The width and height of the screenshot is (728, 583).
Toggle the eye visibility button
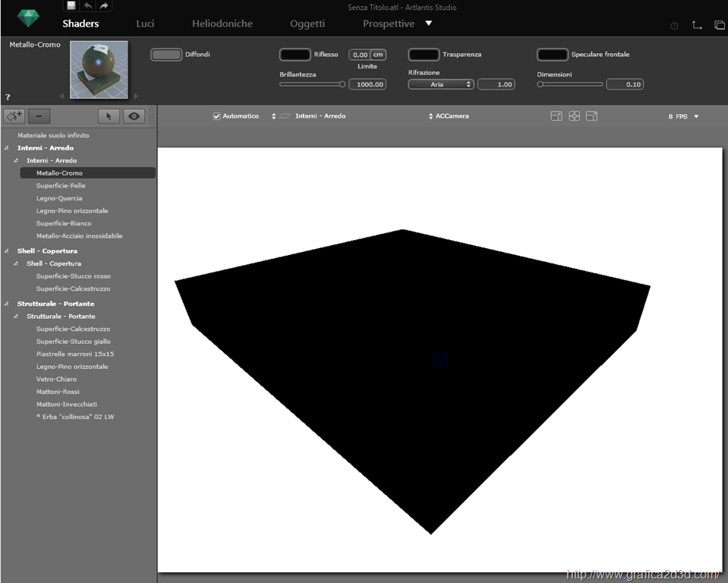click(x=134, y=116)
